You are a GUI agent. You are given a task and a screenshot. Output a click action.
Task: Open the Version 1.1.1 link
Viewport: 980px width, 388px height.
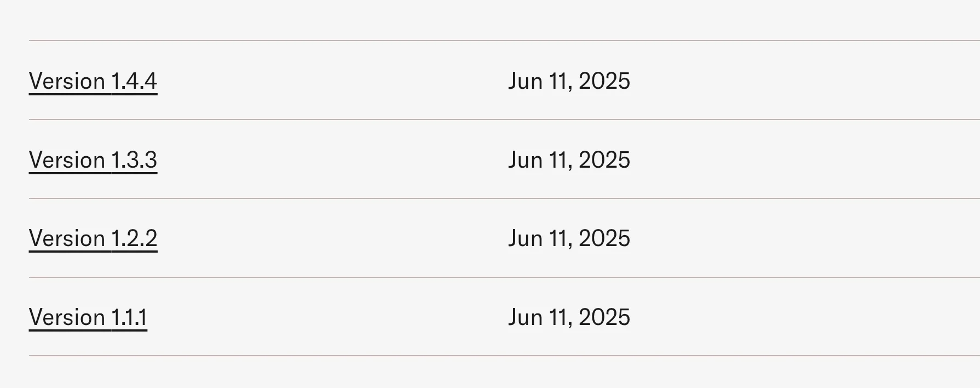88,317
